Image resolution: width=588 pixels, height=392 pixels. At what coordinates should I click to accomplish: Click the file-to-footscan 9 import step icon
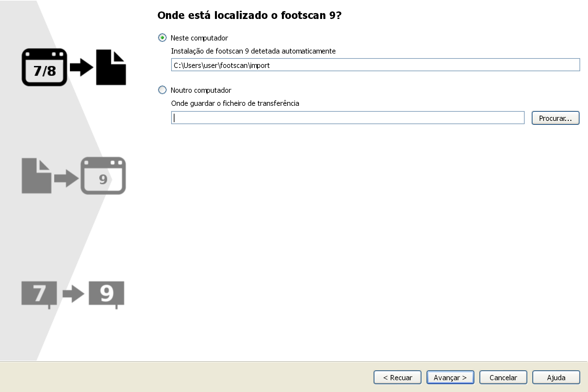tap(74, 176)
